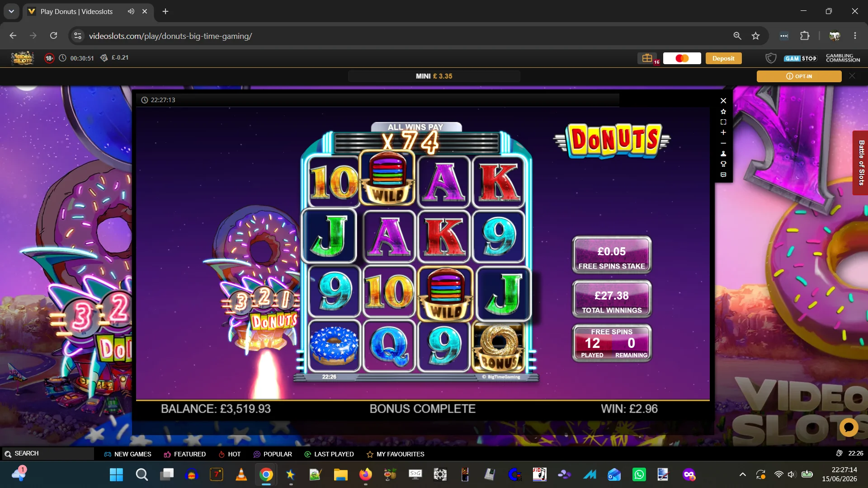Image resolution: width=868 pixels, height=488 pixels.
Task: Open Windows taskbar search
Action: coord(142,474)
